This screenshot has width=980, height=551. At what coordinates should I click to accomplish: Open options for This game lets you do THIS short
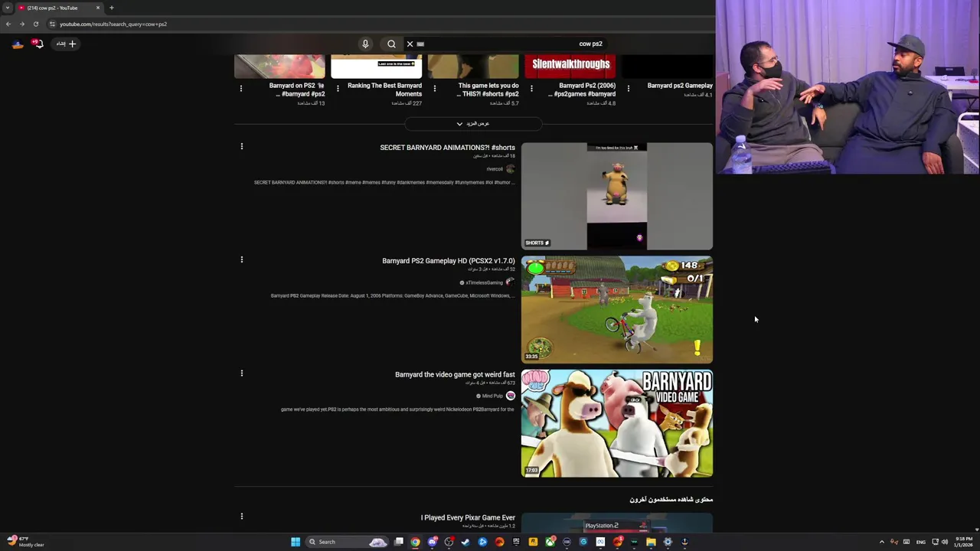(435, 88)
